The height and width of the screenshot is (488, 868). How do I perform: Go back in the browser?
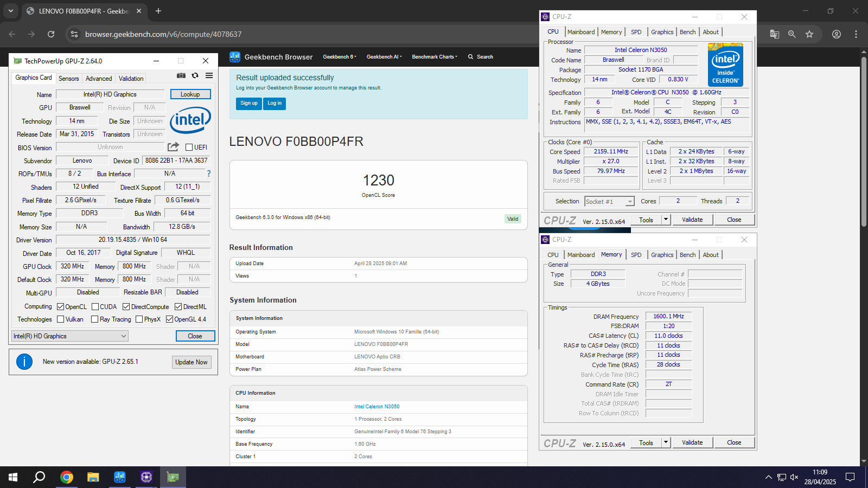12,34
